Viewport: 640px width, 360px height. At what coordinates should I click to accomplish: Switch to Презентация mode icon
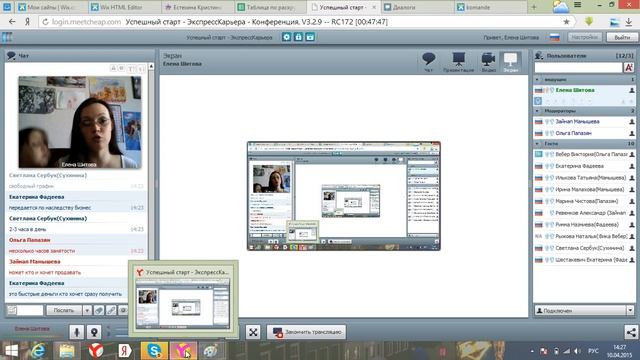tap(458, 62)
